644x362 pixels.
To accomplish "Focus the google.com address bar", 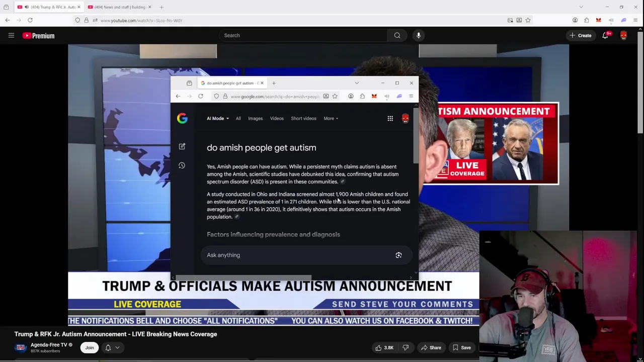I will (274, 96).
